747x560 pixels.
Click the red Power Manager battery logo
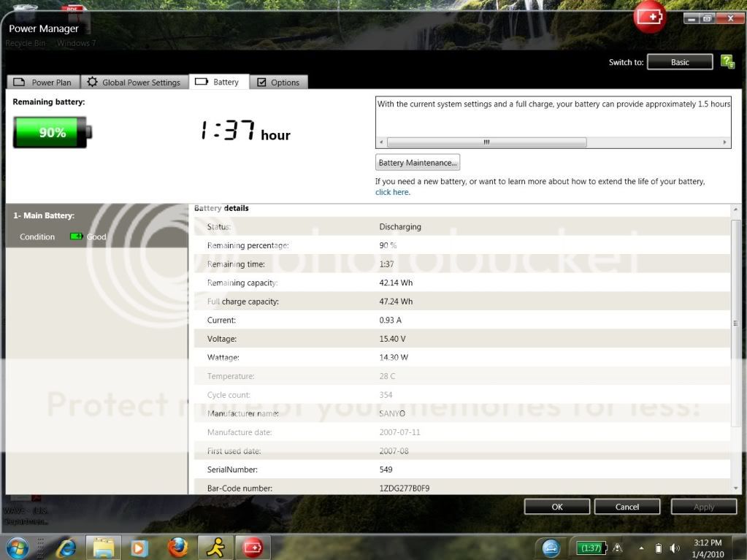(648, 16)
